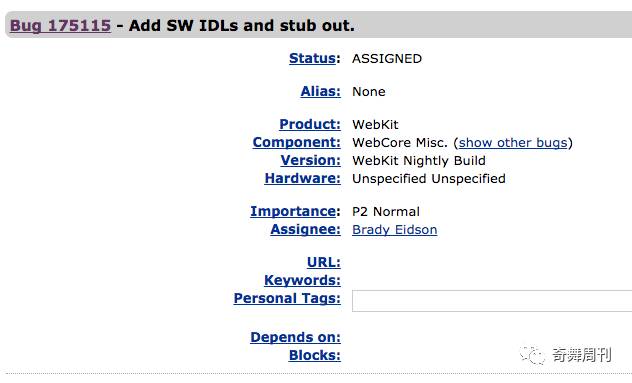Click the Blocks label link
The height and width of the screenshot is (383, 632).
[315, 355]
